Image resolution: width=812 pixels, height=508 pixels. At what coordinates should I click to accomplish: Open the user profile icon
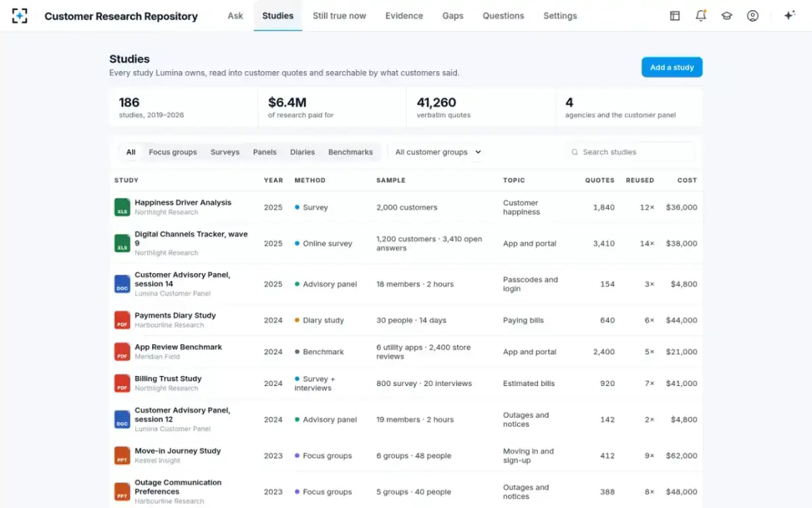click(752, 16)
